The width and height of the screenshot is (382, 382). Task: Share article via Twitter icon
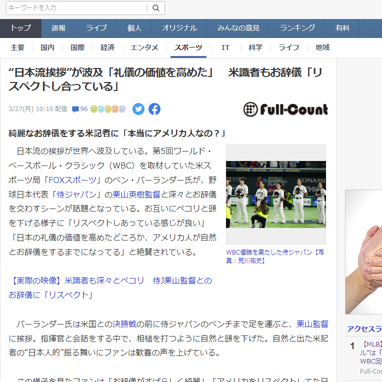tap(138, 109)
